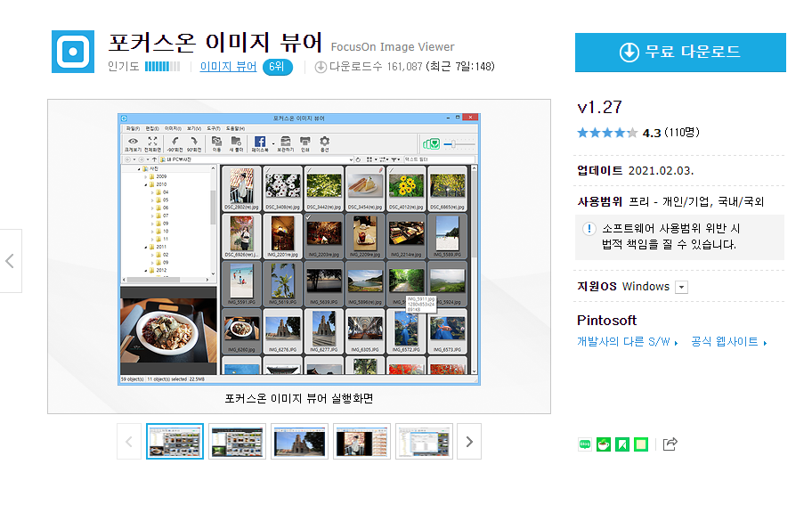Screen dimensions: 812x505
Task: Click the share arrow export icon
Action: (x=670, y=444)
